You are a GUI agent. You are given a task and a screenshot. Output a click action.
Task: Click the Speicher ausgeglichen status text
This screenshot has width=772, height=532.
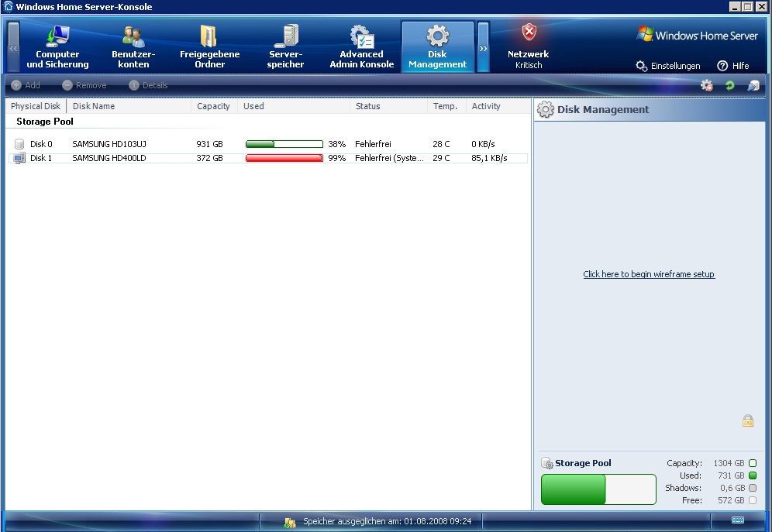[388, 521]
